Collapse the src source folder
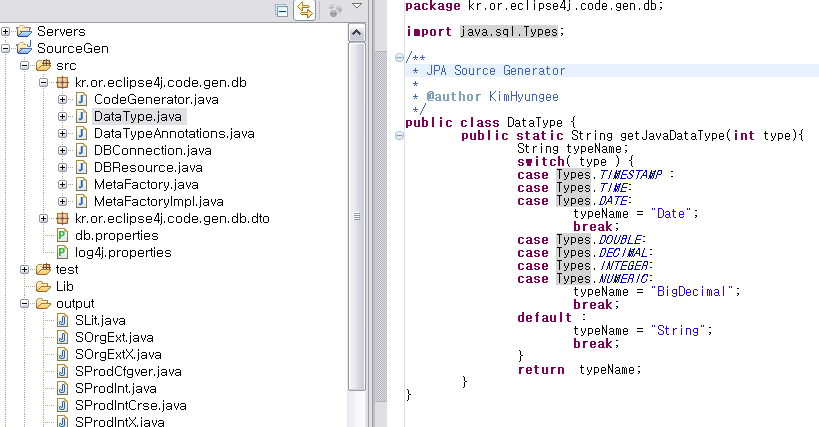Screen dimensions: 819x427 (x=25, y=66)
